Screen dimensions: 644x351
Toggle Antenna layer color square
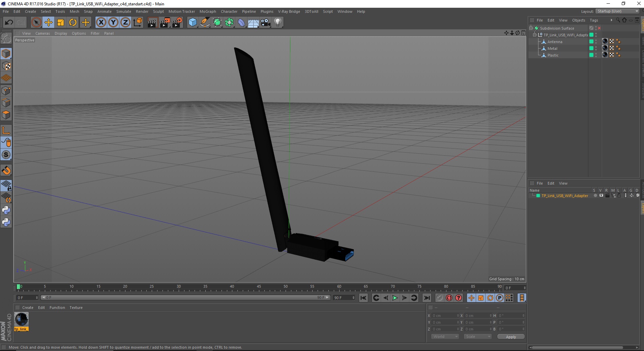pos(591,41)
